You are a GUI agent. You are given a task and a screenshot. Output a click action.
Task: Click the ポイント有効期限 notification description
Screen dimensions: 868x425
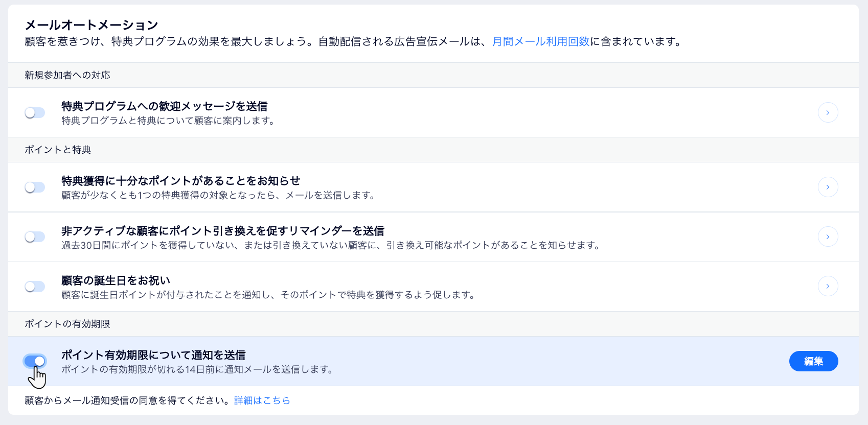197,370
